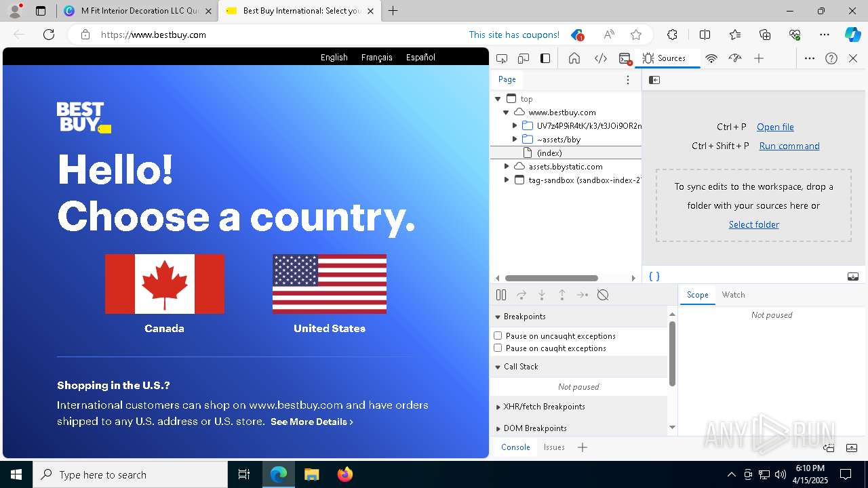The height and width of the screenshot is (488, 868).
Task: Click the browser address bar URL
Action: point(153,35)
